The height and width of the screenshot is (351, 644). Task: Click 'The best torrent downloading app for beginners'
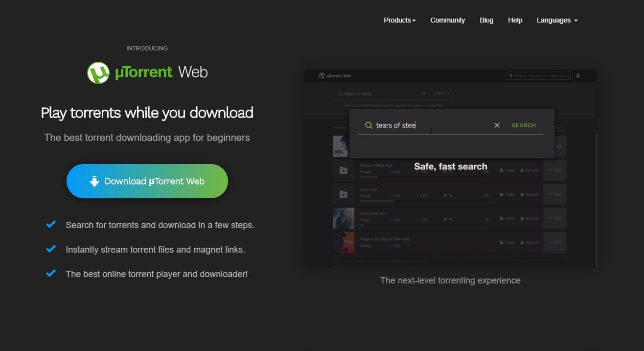tap(147, 138)
